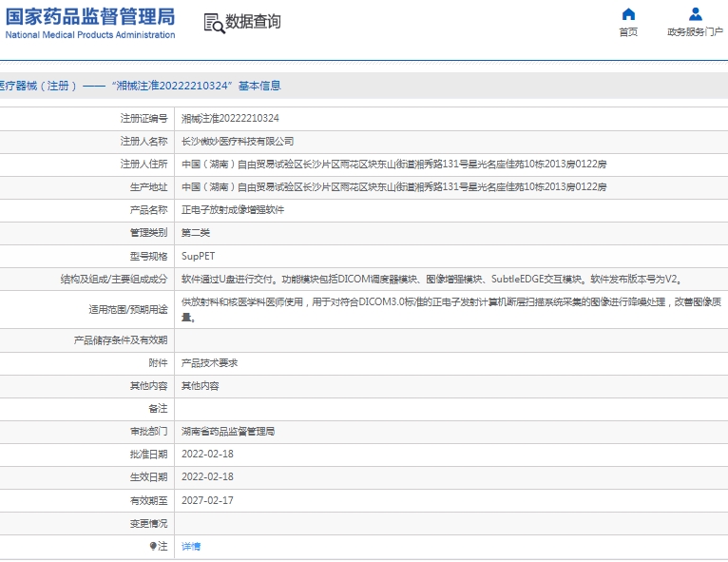728x562 pixels.
Task: Click the 批准日期 value 2022-02-18
Action: (x=207, y=455)
